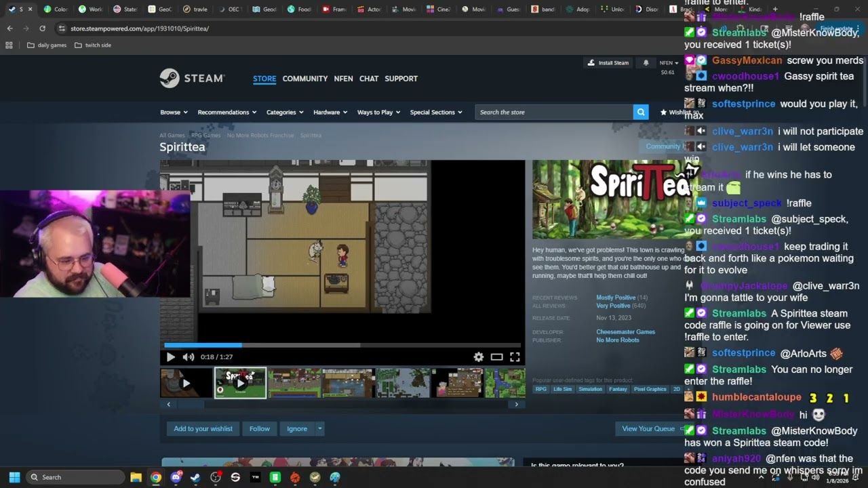Open the Windows Start menu
868x488 pixels.
(x=14, y=477)
